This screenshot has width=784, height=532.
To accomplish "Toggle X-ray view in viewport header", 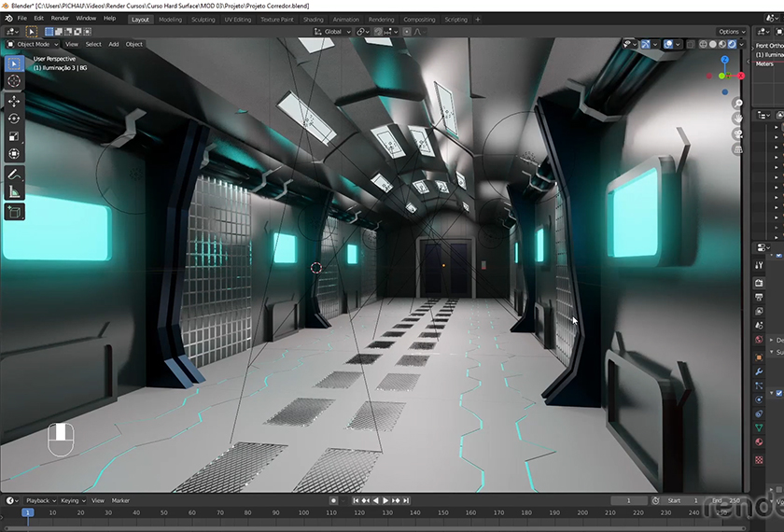I will coord(689,44).
